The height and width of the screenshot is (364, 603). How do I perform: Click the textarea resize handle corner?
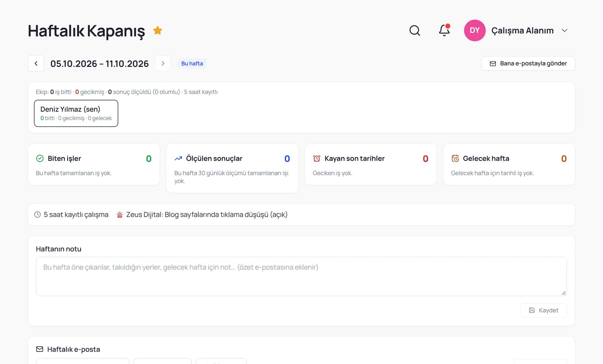(564, 293)
